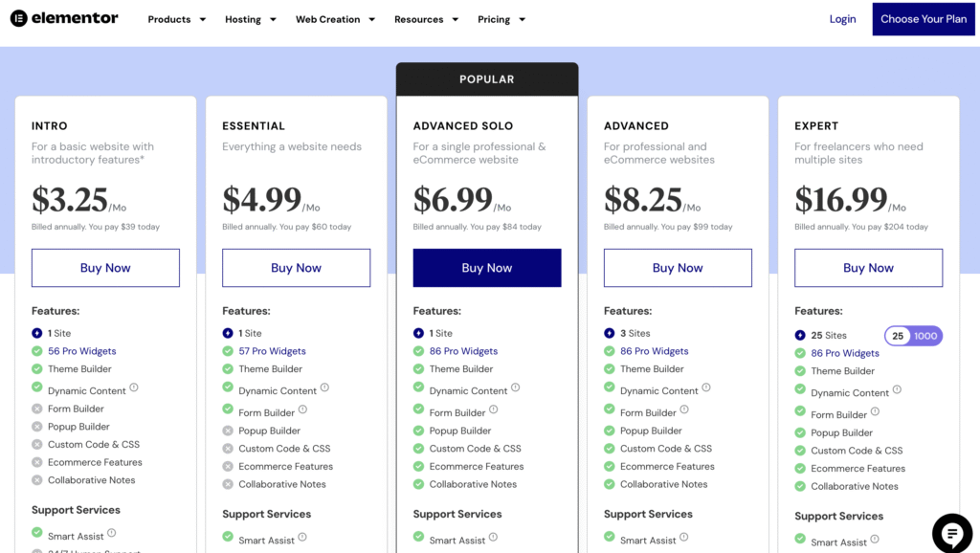The width and height of the screenshot is (980, 553).
Task: Open the chat widget in the corner
Action: click(951, 533)
